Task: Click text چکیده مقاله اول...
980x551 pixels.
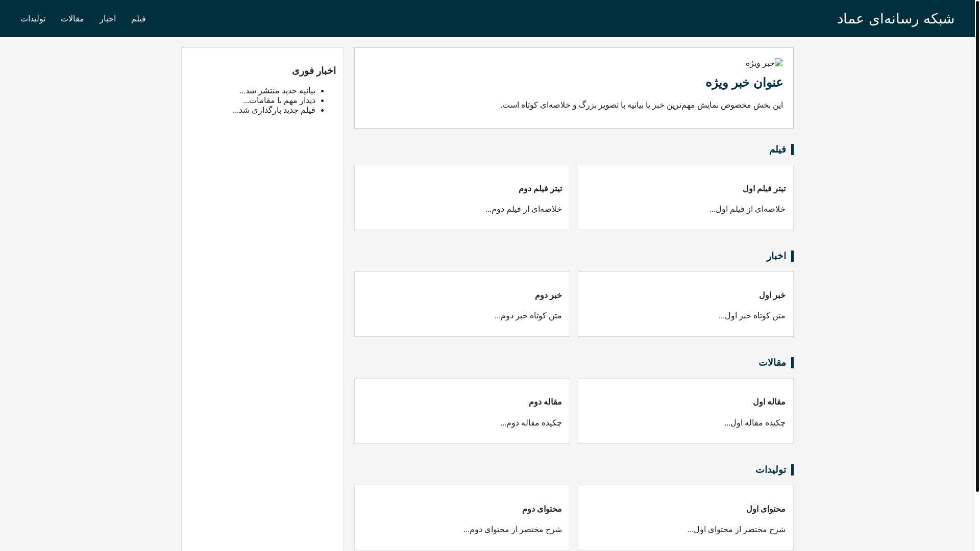Action: [x=754, y=423]
